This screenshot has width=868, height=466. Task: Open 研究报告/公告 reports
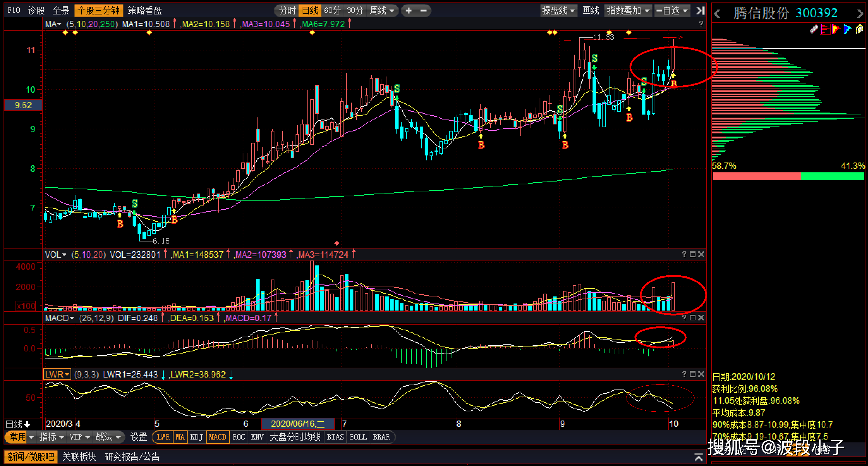(x=132, y=457)
